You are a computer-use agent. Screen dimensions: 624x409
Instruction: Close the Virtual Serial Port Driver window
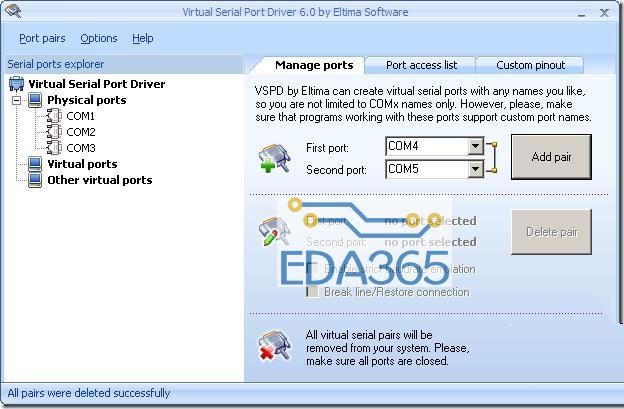(x=604, y=13)
